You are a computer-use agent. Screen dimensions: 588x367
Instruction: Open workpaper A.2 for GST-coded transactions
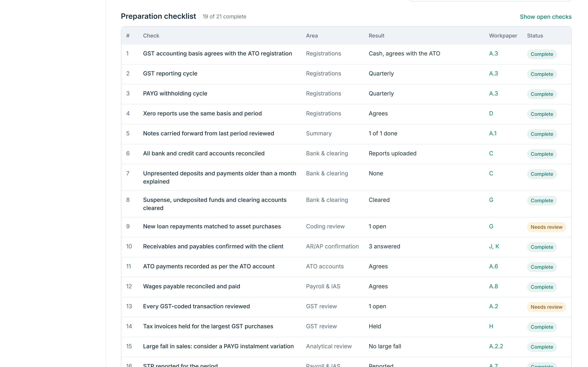pyautogui.click(x=493, y=306)
